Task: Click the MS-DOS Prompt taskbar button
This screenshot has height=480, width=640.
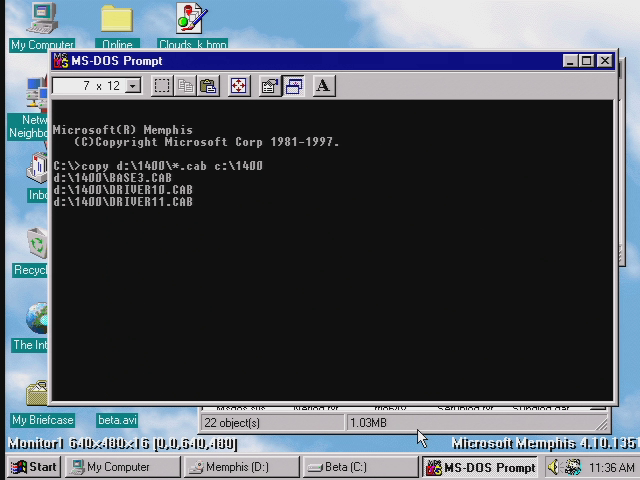Action: [480, 467]
